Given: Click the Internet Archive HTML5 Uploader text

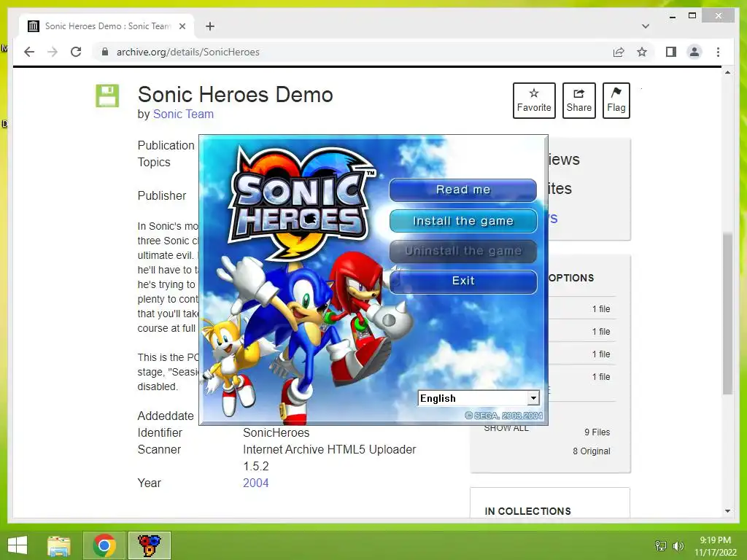Looking at the screenshot, I should 329,449.
